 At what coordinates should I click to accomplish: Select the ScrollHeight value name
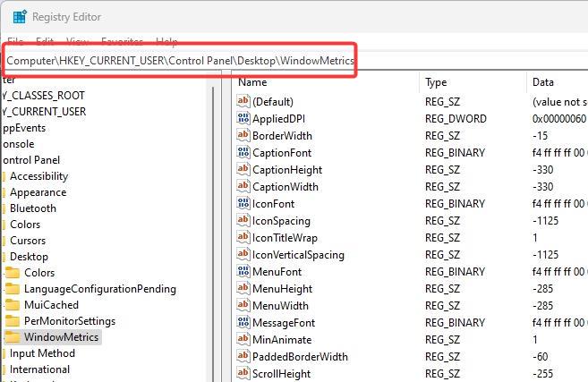(x=281, y=374)
